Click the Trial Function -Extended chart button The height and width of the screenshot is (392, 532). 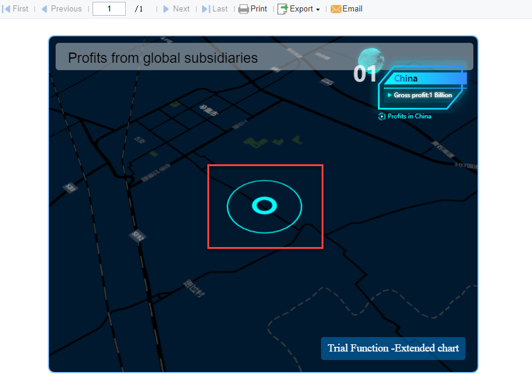[x=393, y=348]
